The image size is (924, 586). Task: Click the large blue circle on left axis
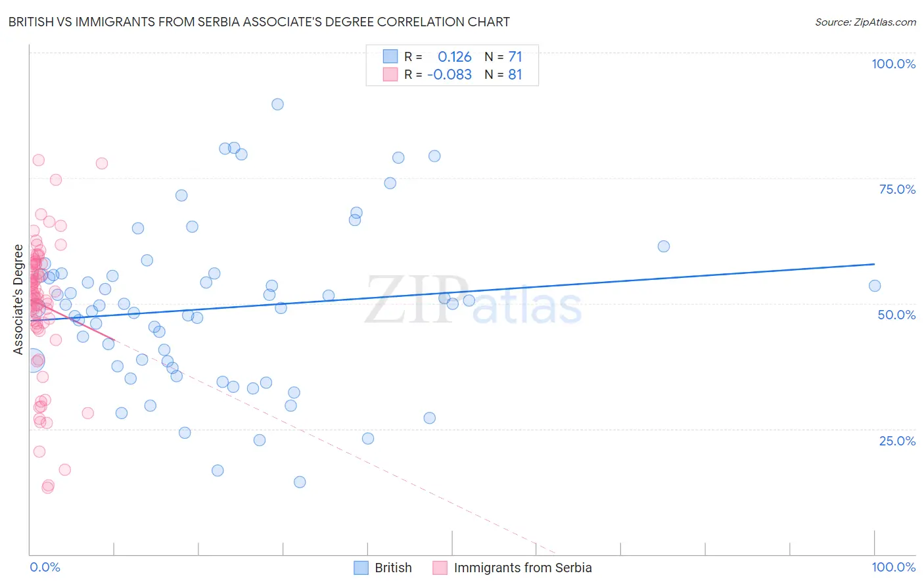(34, 361)
